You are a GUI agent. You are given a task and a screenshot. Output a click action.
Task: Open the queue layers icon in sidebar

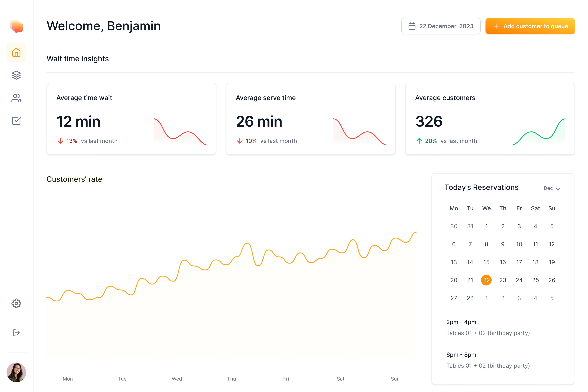(16, 75)
